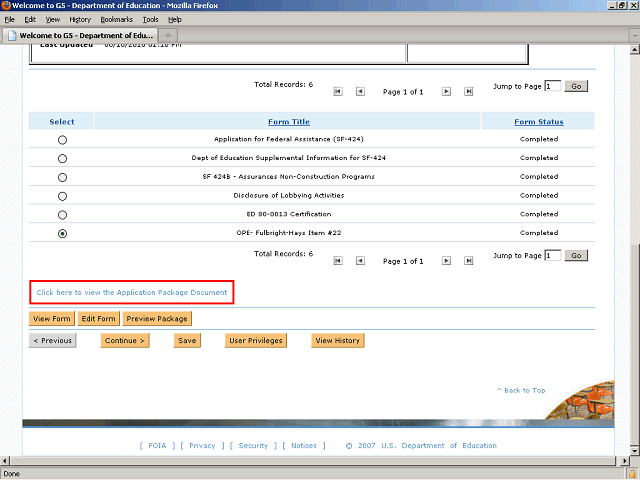
Task: Open the History menu
Action: coord(80,20)
